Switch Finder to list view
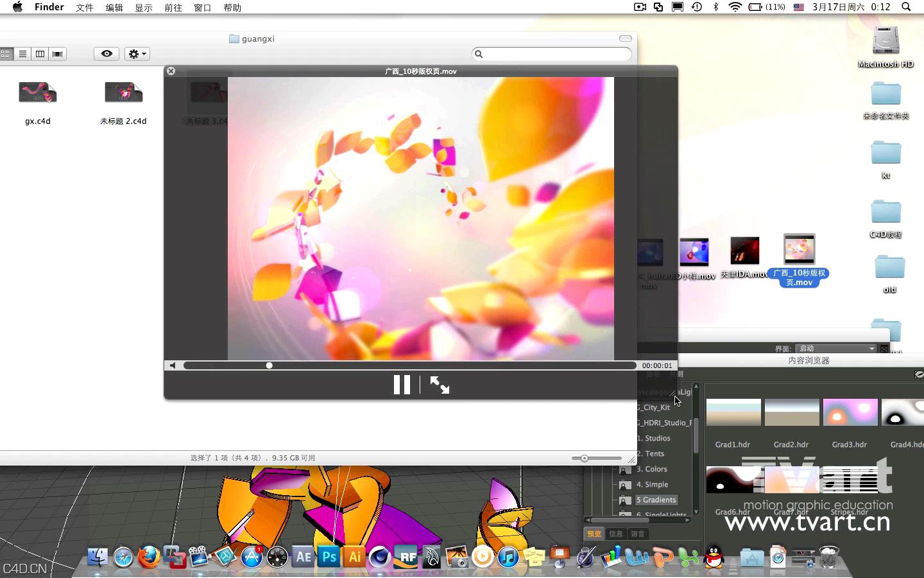Viewport: 924px width, 578px height. click(x=22, y=54)
